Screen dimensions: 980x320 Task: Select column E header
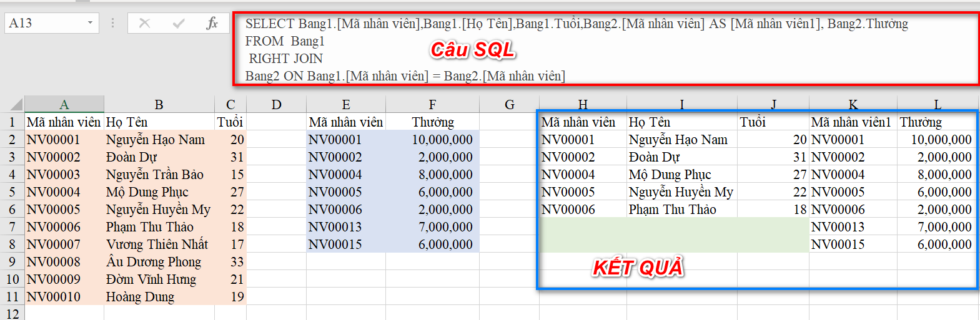point(346,104)
